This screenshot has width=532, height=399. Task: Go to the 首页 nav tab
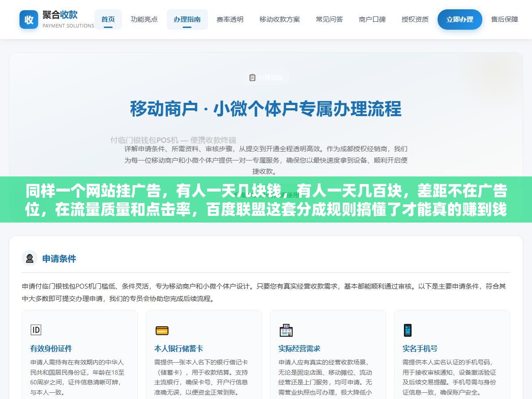[x=108, y=20]
